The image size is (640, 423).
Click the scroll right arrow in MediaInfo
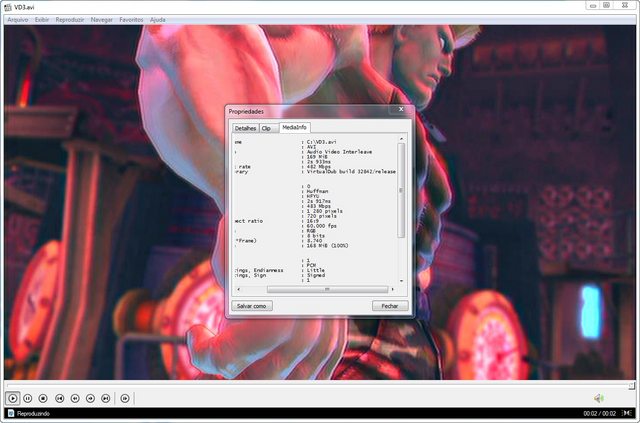click(393, 289)
